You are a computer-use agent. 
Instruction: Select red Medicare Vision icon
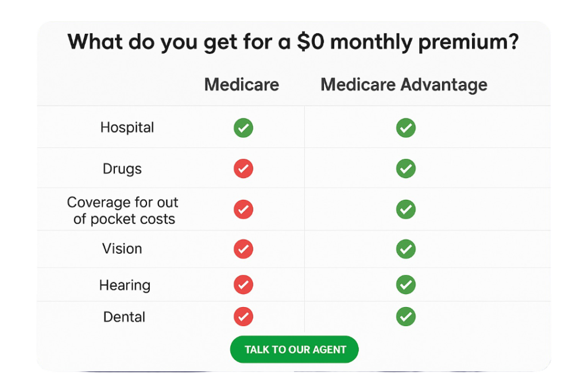243,249
